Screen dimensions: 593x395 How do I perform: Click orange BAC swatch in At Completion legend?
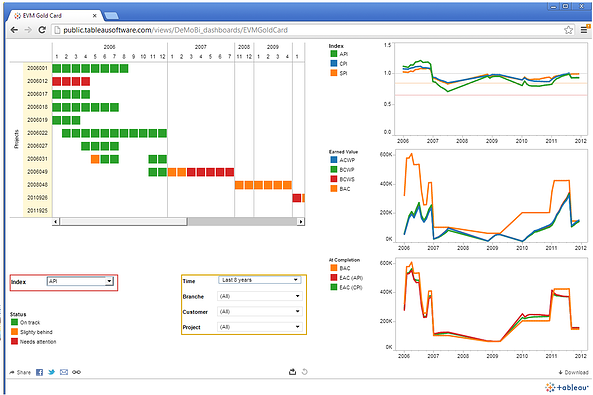334,268
